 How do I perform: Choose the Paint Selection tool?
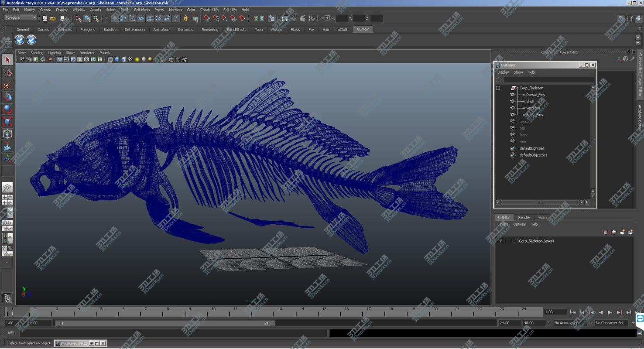click(7, 85)
